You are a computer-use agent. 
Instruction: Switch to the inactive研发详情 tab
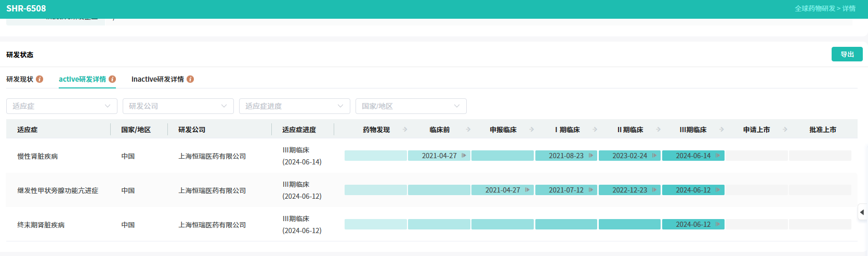157,79
